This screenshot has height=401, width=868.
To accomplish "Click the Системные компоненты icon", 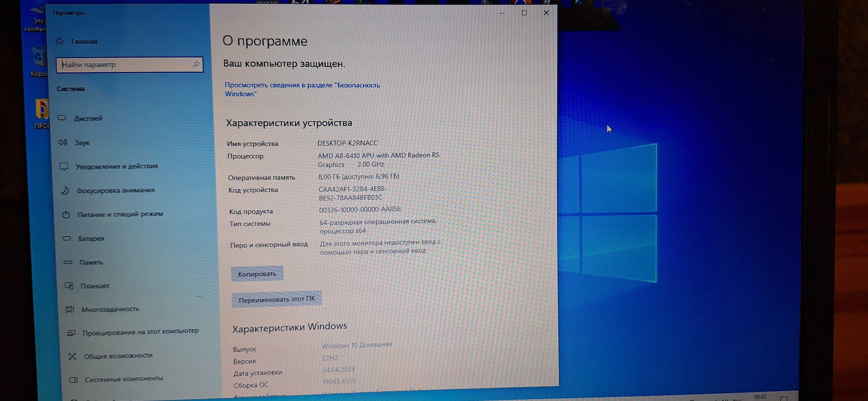I will coord(73,380).
